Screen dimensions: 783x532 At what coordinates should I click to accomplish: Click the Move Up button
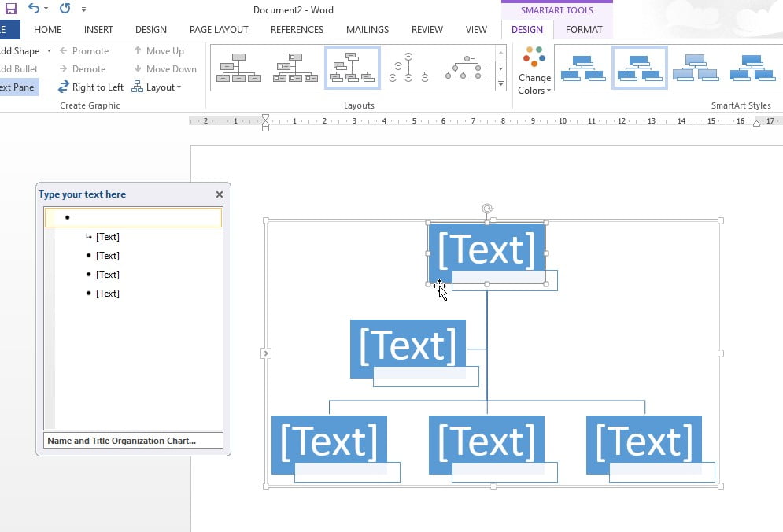click(x=165, y=50)
